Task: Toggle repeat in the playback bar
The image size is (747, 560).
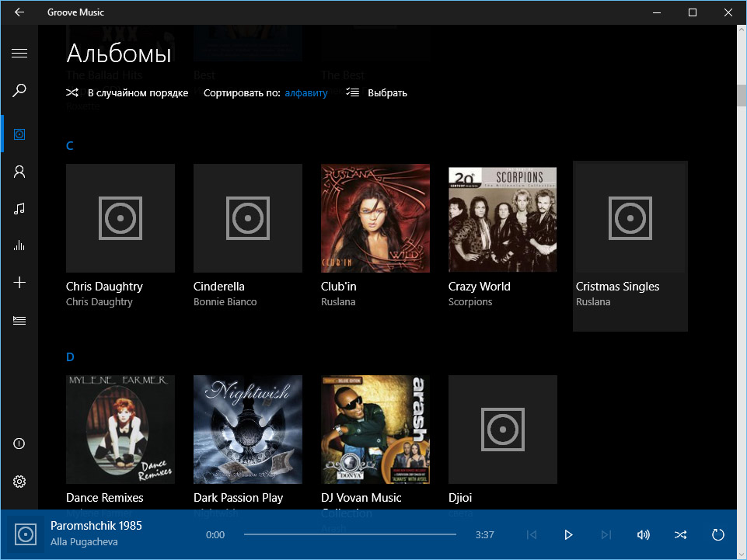Action: pyautogui.click(x=718, y=535)
